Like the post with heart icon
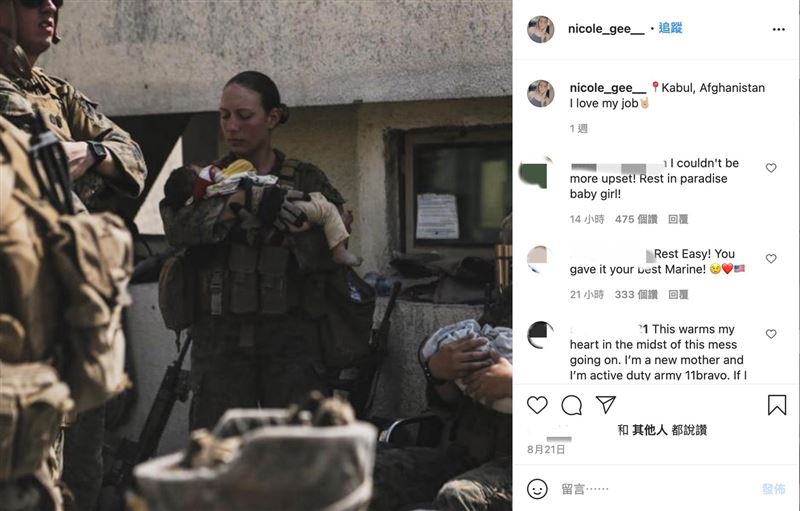 pos(537,405)
